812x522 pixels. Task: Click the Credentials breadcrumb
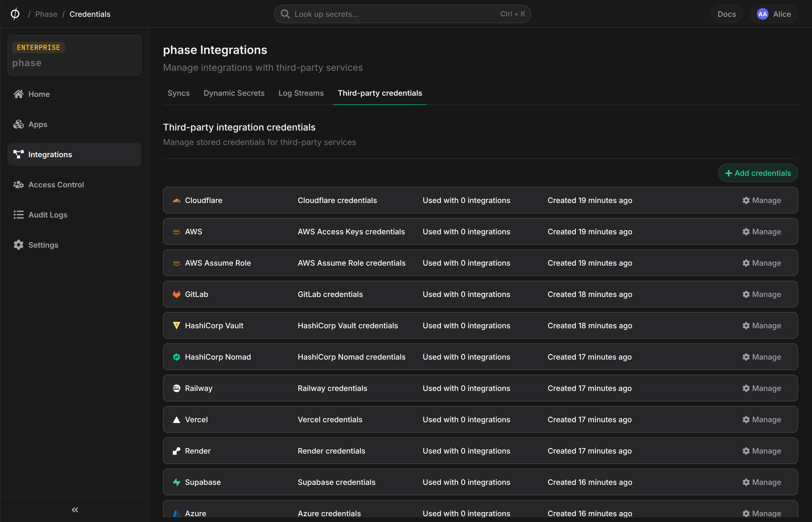point(90,14)
